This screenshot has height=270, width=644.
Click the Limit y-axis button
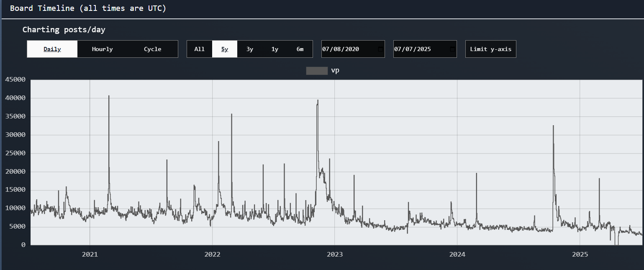click(491, 49)
